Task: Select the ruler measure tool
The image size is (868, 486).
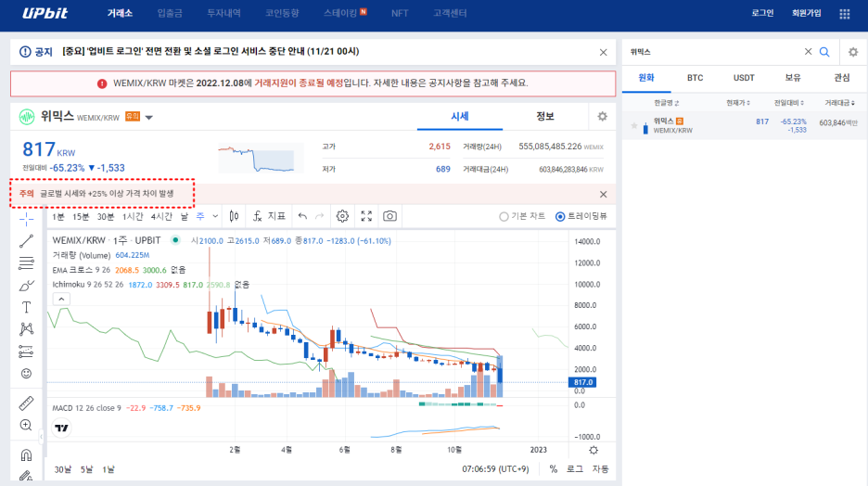Action: (26, 403)
